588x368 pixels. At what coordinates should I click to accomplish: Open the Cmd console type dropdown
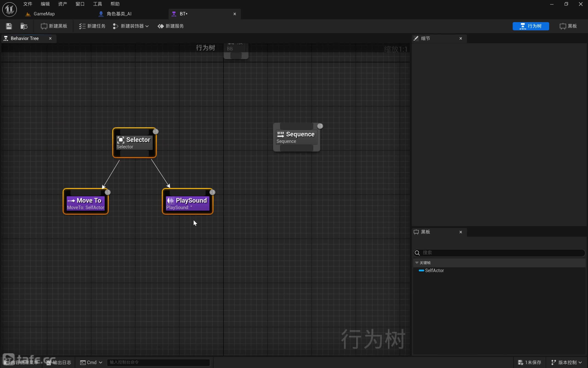[91, 362]
